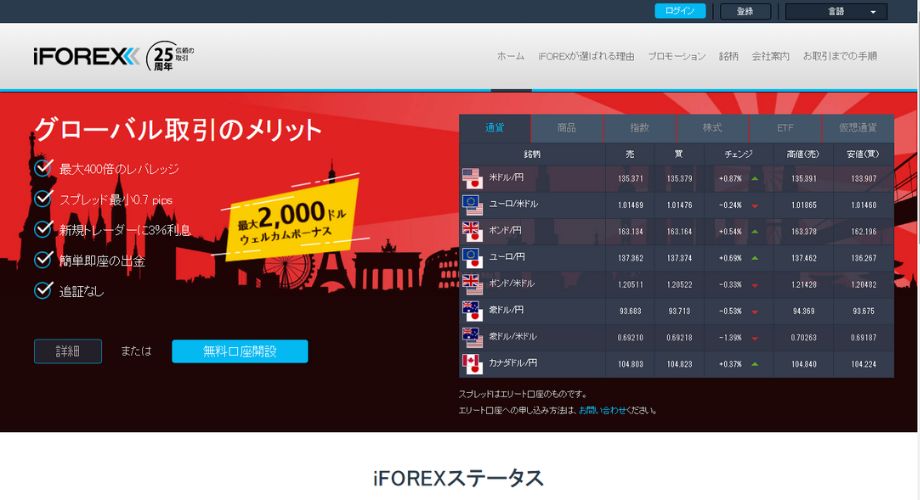Click 無料口座開設 button

[x=240, y=352]
